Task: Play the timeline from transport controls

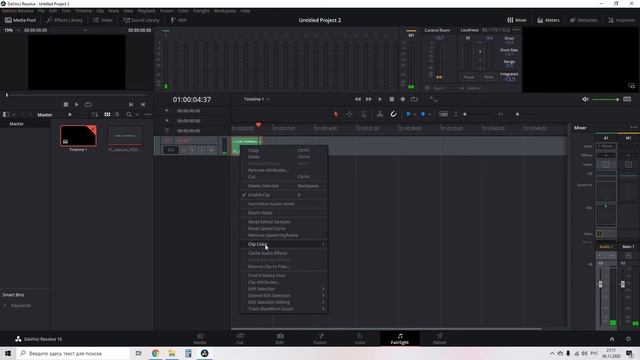Action: [380, 99]
